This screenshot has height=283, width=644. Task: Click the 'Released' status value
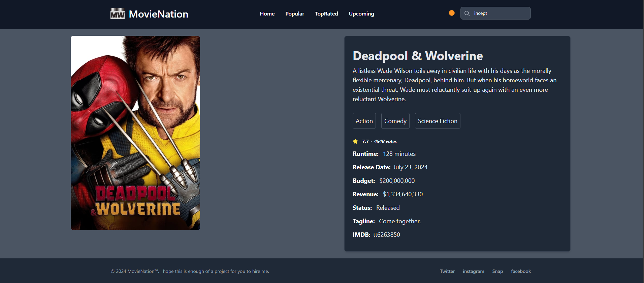click(x=388, y=208)
